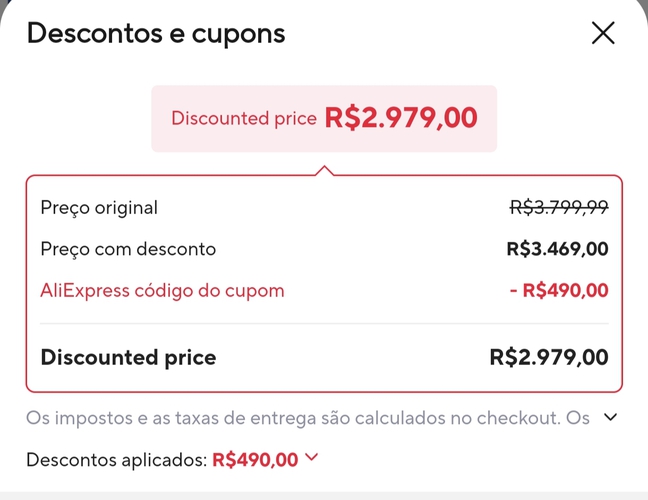This screenshot has width=648, height=500.
Task: Select the Preço original row label
Action: (x=99, y=208)
